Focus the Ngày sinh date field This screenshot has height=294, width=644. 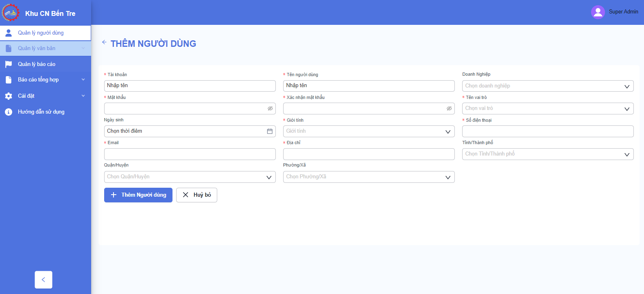pos(190,131)
